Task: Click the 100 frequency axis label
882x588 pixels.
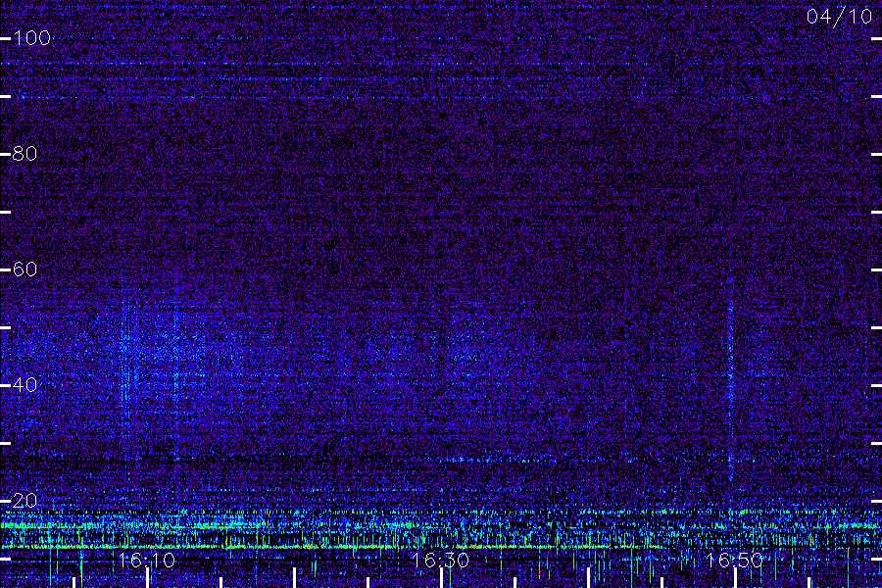Action: [x=32, y=37]
